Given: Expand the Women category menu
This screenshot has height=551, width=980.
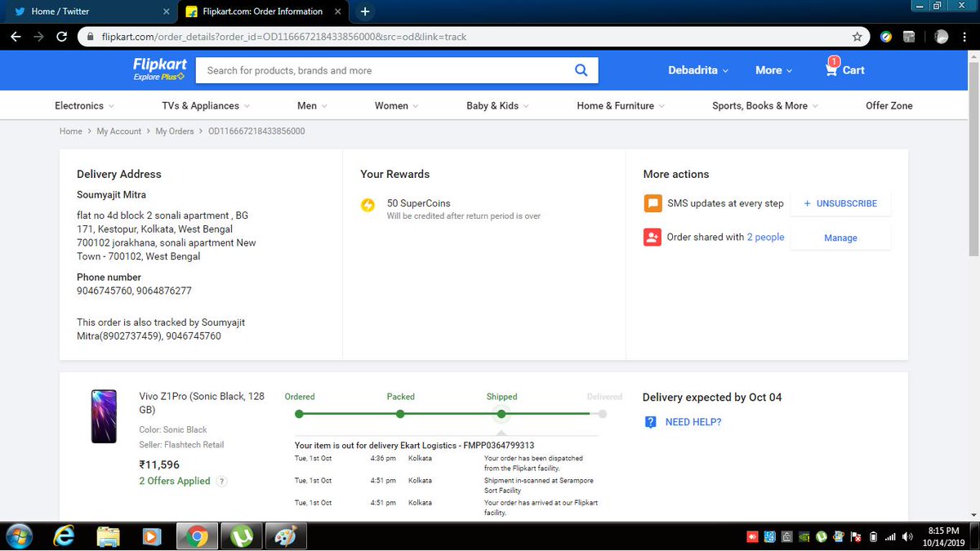Looking at the screenshot, I should pyautogui.click(x=396, y=106).
